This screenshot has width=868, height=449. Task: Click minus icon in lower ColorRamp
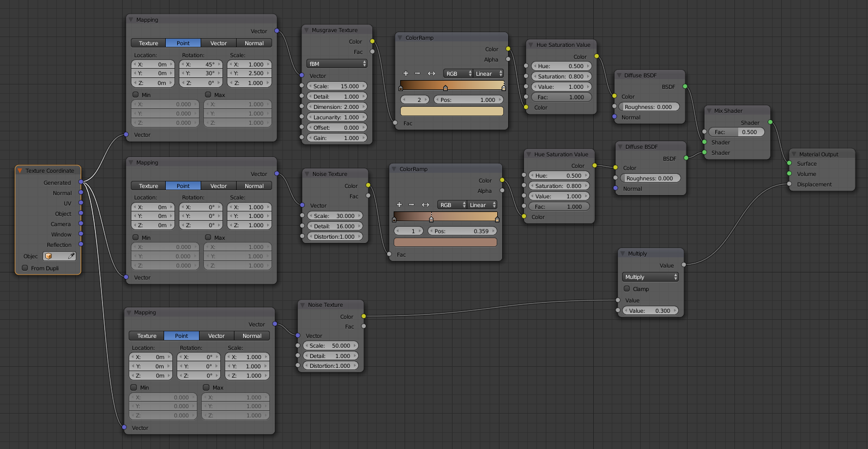point(411,205)
